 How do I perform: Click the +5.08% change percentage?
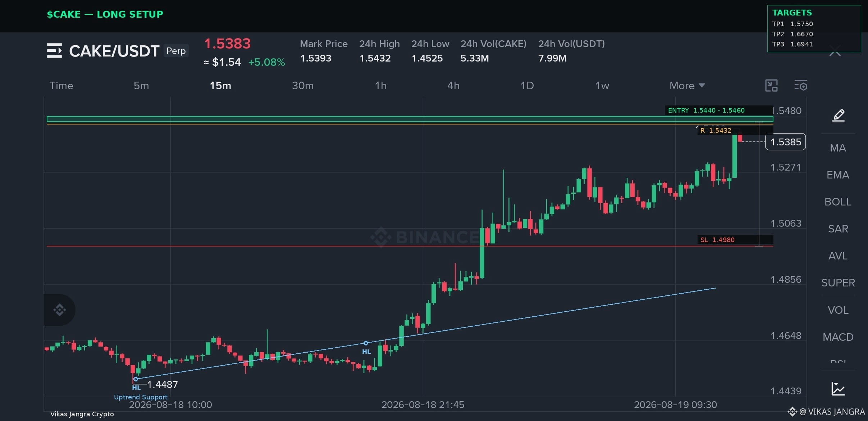(266, 62)
